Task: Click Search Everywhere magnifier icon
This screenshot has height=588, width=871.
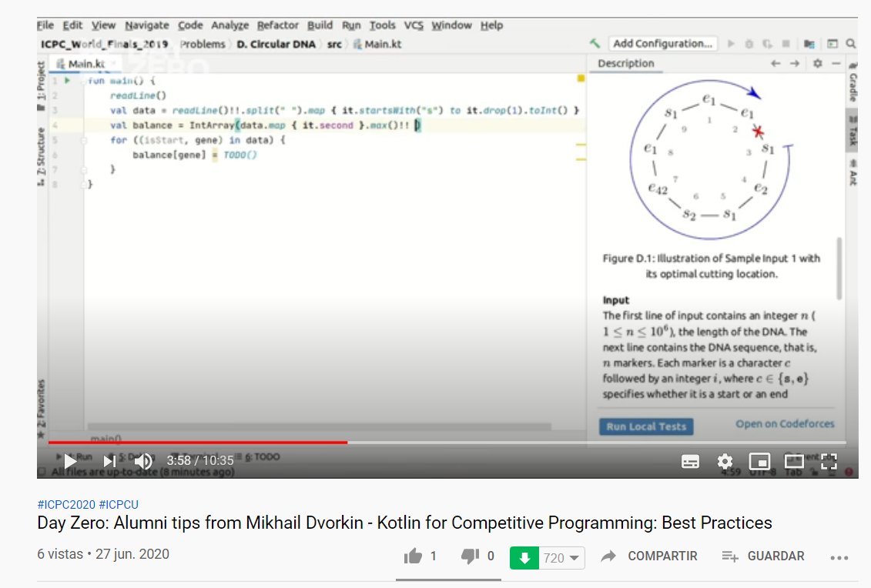Action: click(x=850, y=43)
